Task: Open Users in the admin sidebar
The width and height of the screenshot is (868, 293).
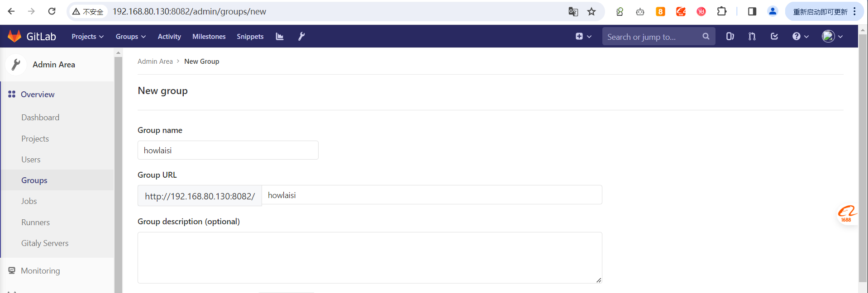Action: pos(31,160)
